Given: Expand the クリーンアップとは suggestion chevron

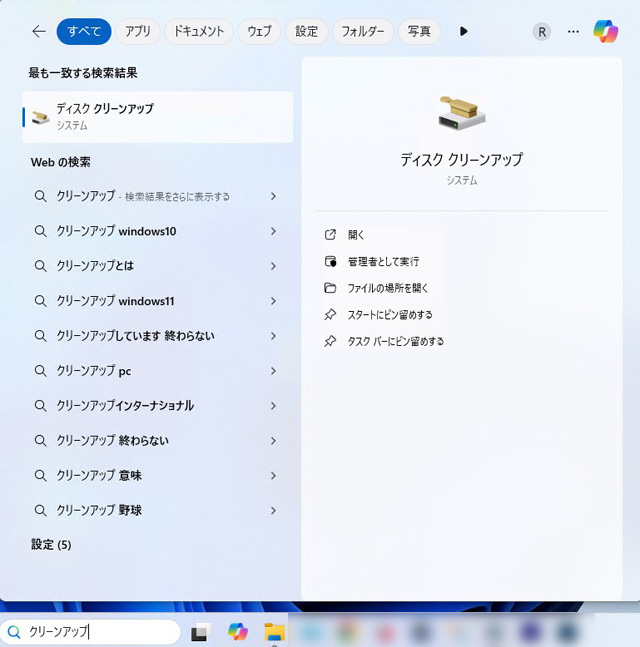Looking at the screenshot, I should pos(273,266).
